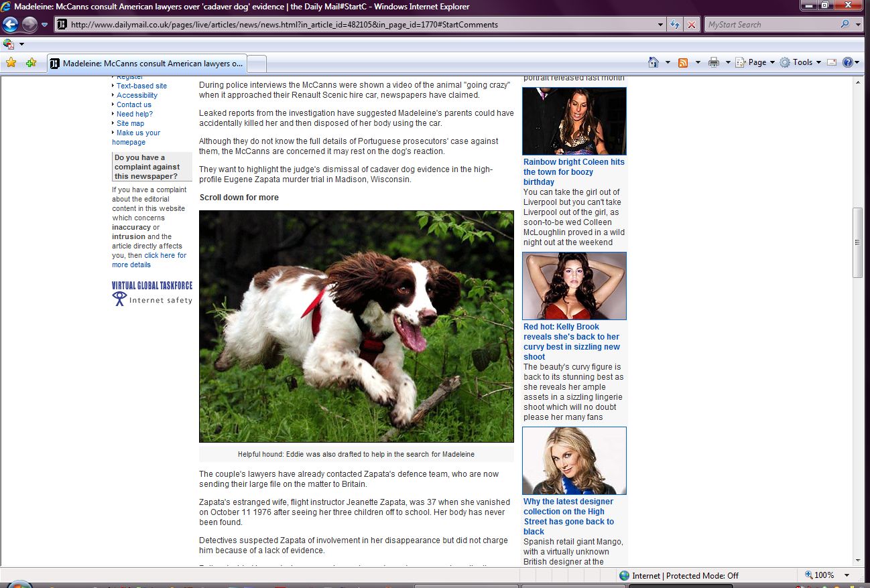Open a new blank tab
Viewport: 870px width, 588px height.
coord(257,64)
